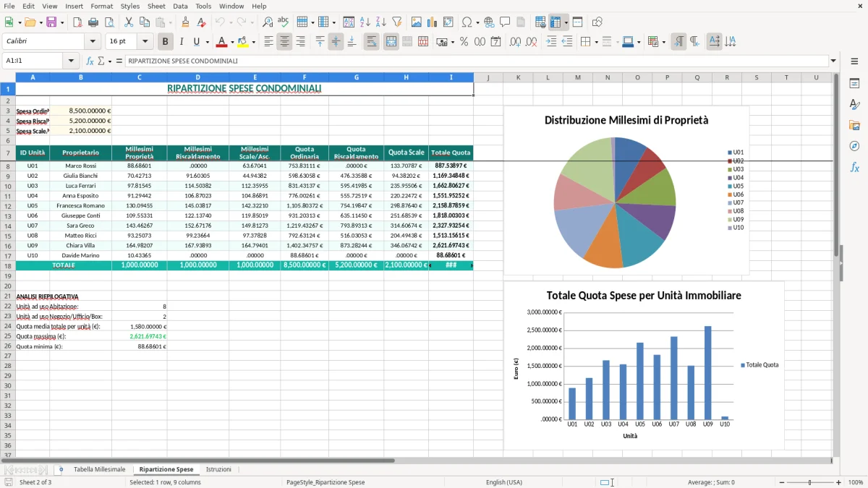
Task: Toggle Align Left
Action: click(268, 42)
